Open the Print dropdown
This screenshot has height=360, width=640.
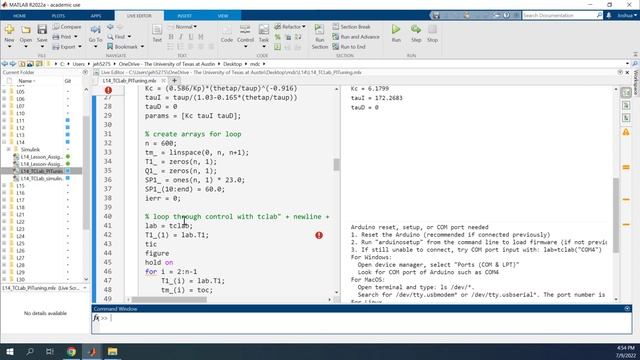(76, 37)
